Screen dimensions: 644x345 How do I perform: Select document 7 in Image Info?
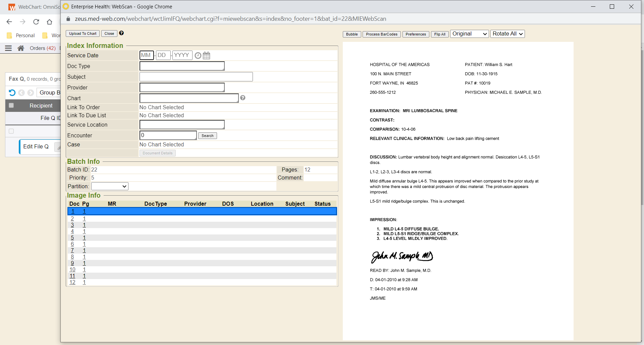point(72,251)
